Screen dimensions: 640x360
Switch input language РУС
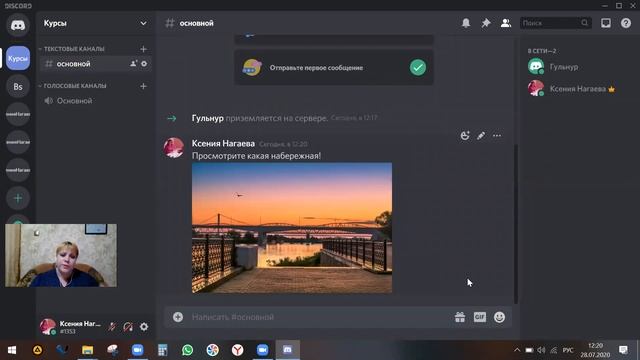click(x=568, y=350)
